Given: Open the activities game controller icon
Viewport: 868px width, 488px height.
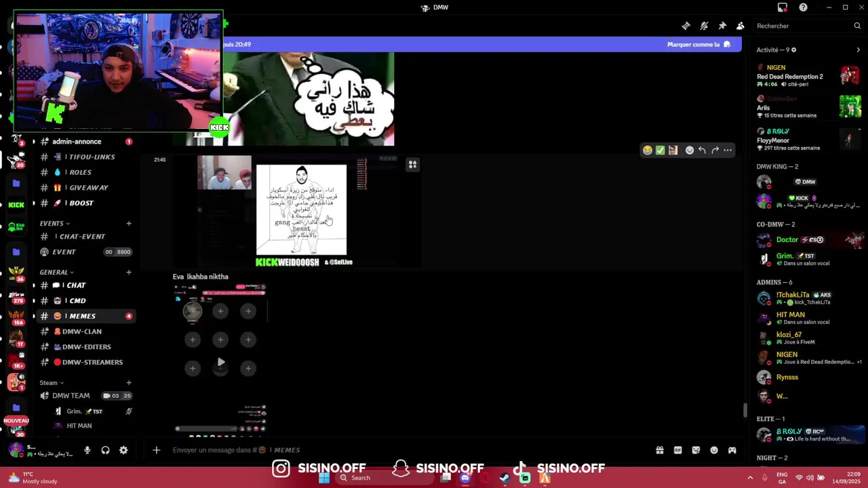Looking at the screenshot, I should click(x=732, y=450).
